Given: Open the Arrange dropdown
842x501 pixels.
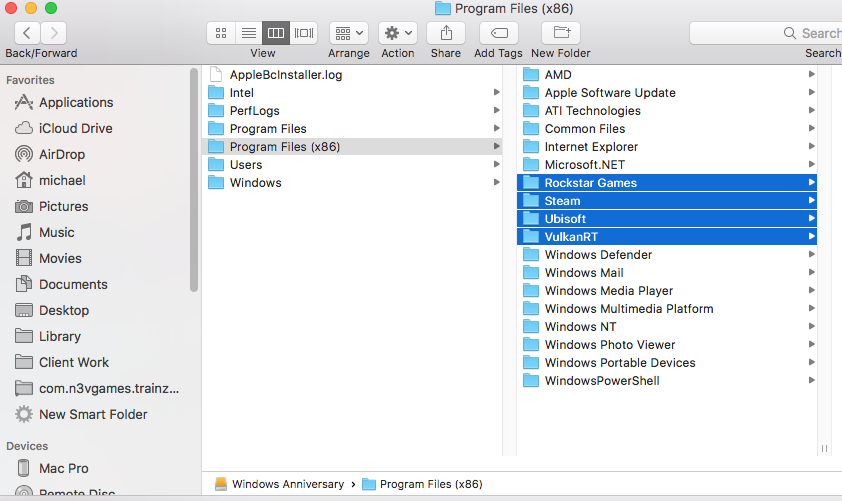Looking at the screenshot, I should (x=349, y=33).
